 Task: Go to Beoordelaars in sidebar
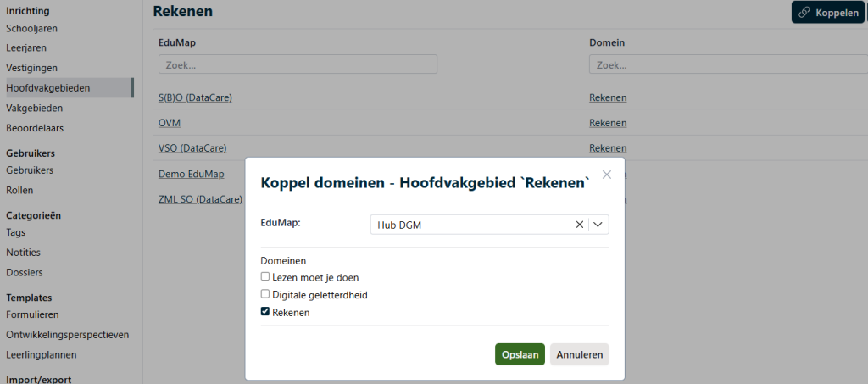(x=35, y=128)
